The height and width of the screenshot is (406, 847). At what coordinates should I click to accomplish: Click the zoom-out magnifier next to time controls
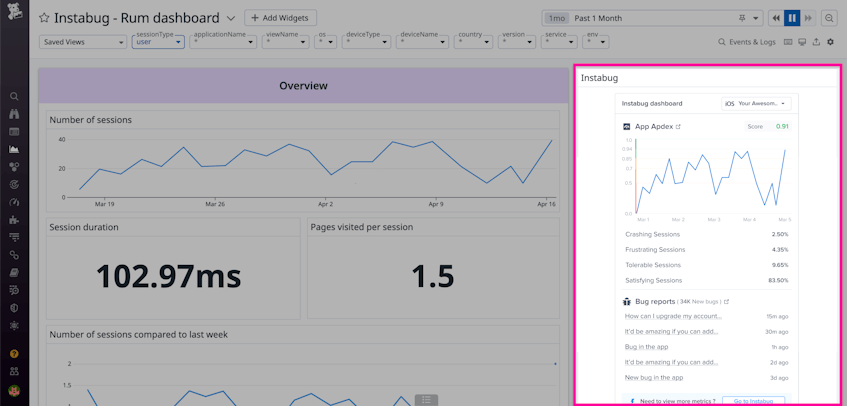[829, 18]
